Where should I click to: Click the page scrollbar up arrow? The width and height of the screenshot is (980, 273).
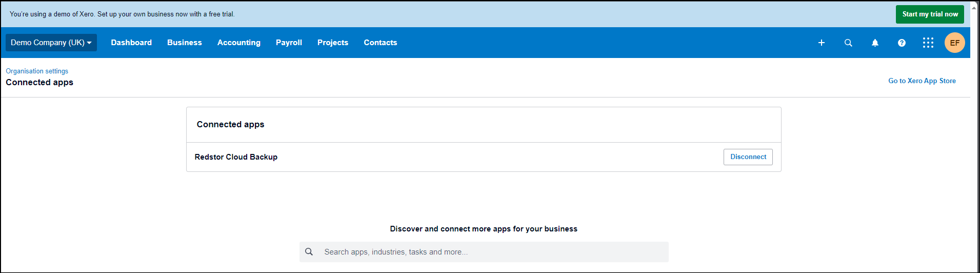(x=974, y=8)
